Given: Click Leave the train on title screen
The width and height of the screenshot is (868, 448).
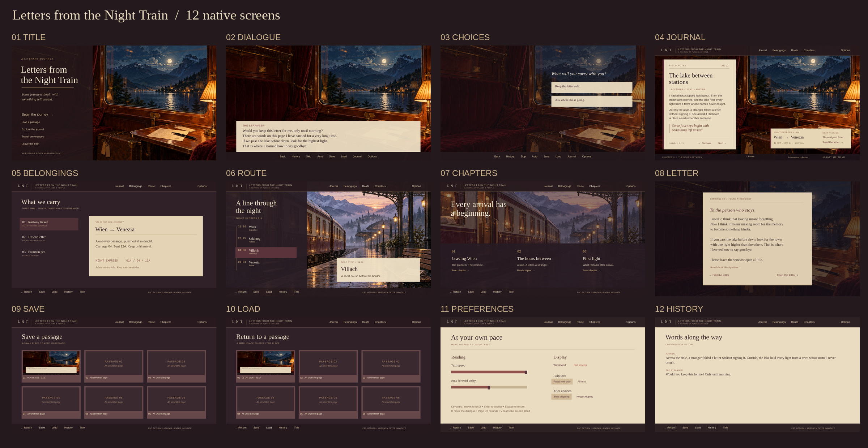Looking at the screenshot, I should [30, 144].
